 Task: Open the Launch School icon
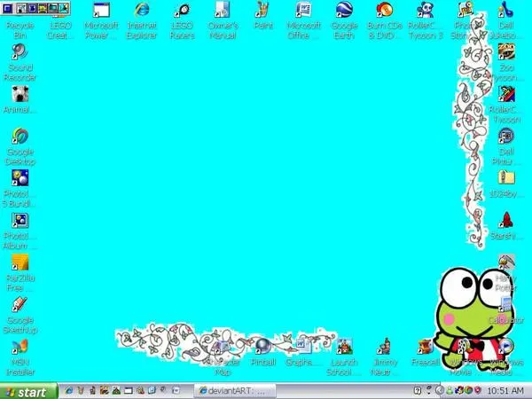click(344, 347)
